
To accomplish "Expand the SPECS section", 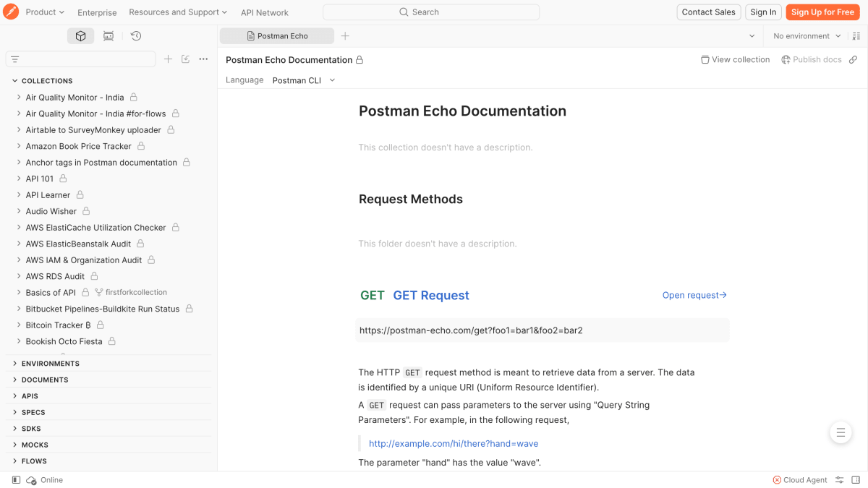I will pyautogui.click(x=14, y=412).
